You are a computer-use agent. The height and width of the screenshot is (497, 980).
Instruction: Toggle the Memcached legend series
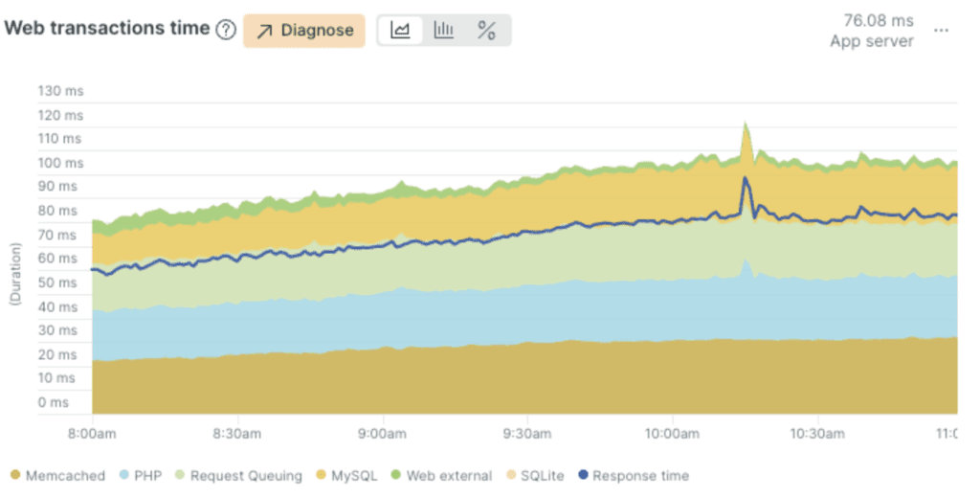(x=65, y=475)
